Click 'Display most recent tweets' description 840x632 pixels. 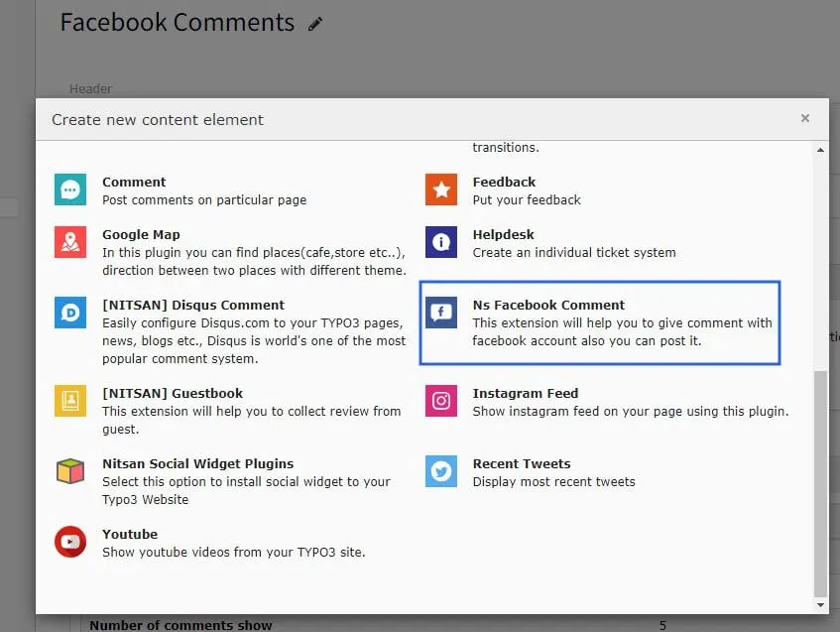[553, 482]
